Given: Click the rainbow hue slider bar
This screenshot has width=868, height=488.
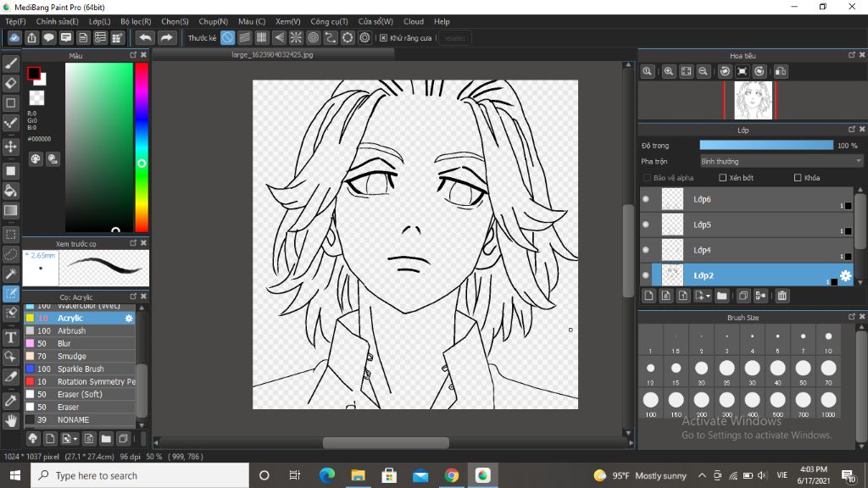Looking at the screenshot, I should [x=142, y=147].
